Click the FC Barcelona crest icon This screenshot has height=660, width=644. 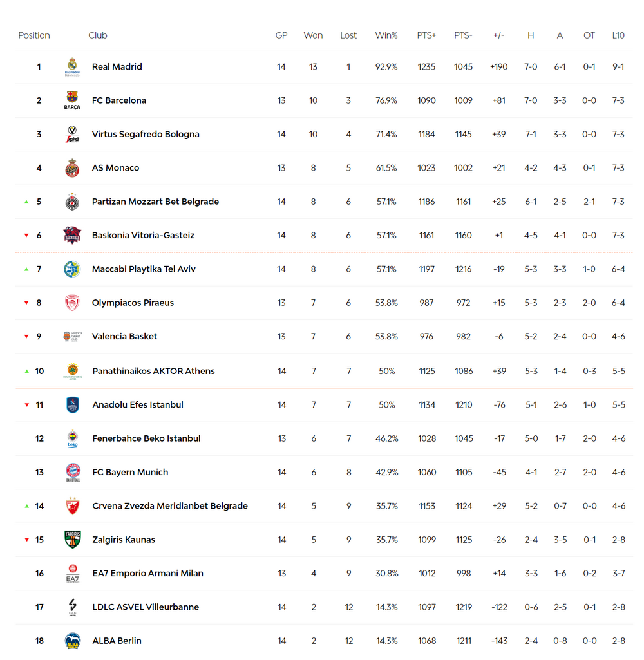click(72, 100)
